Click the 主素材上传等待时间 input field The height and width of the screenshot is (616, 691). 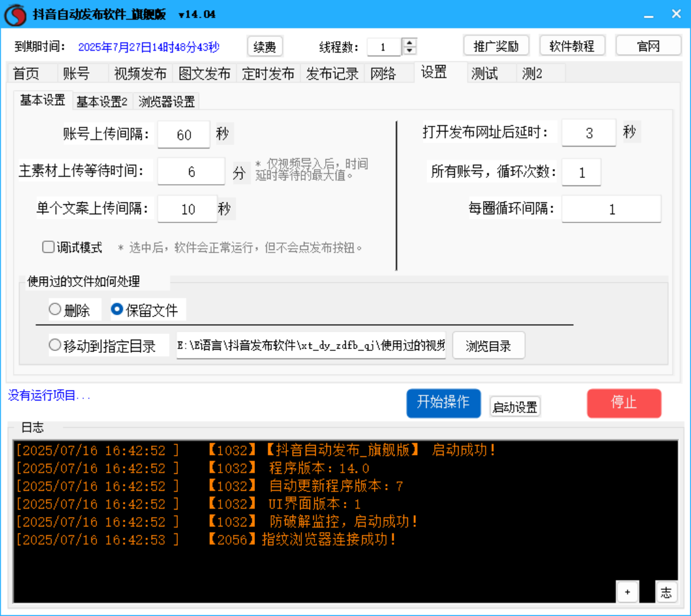point(191,172)
